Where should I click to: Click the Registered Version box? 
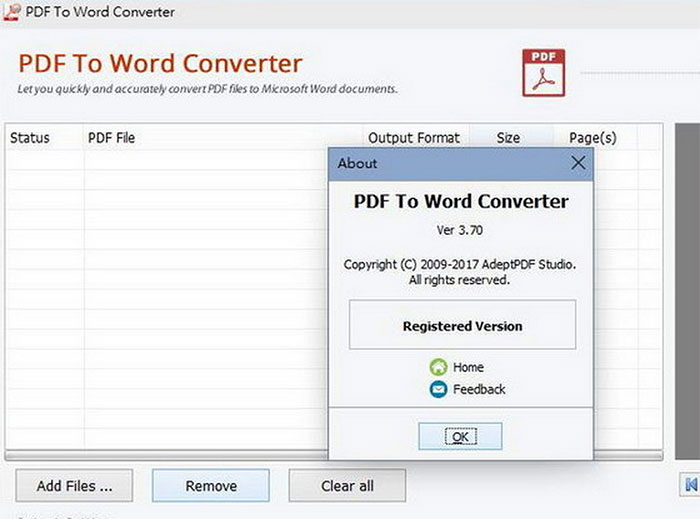coord(462,324)
